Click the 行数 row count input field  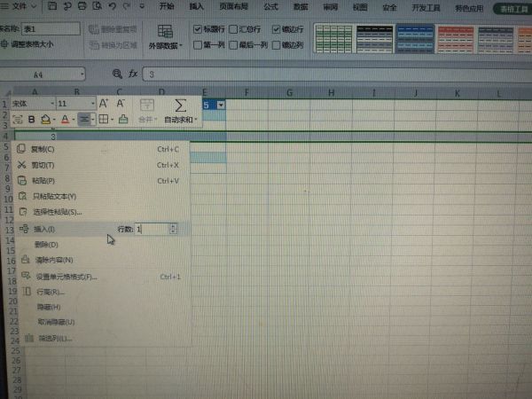(x=151, y=229)
